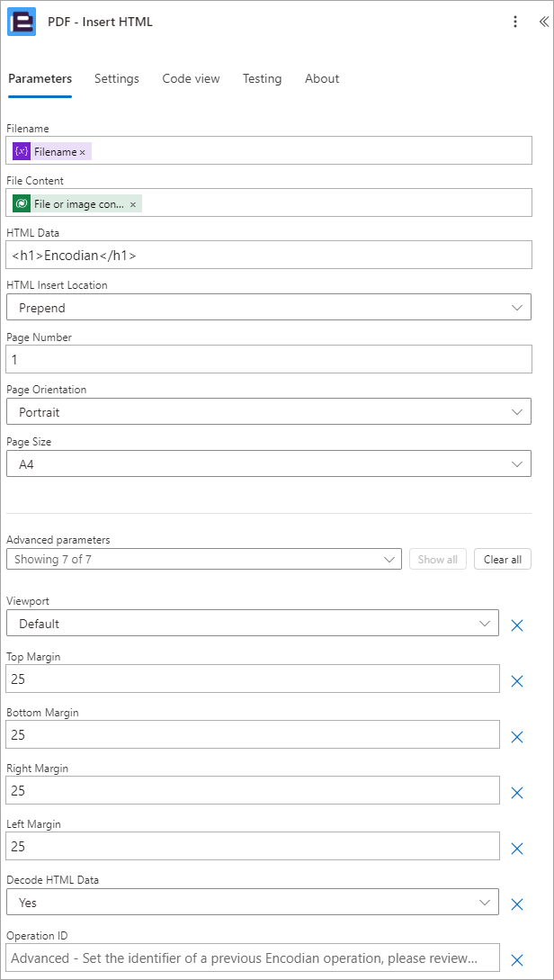Click the Page Number input field
This screenshot has width=554, height=980.
(x=269, y=359)
